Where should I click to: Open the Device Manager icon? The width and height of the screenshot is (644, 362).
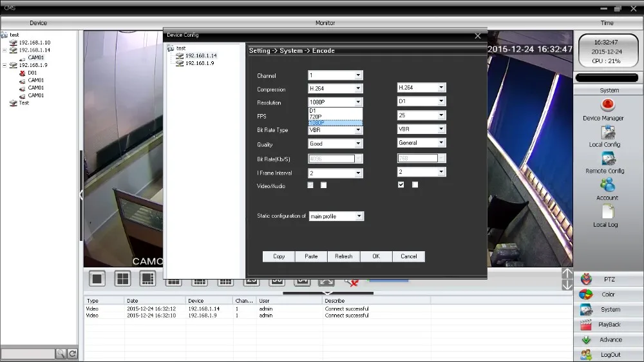pyautogui.click(x=607, y=106)
